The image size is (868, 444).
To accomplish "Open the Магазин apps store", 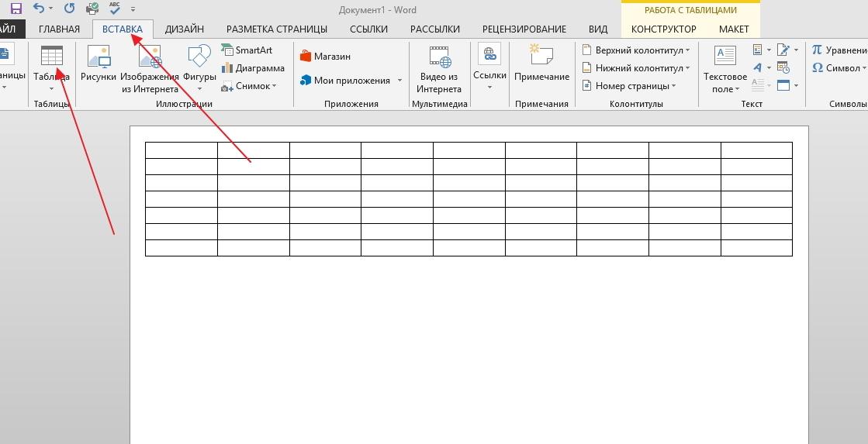I will click(x=325, y=57).
